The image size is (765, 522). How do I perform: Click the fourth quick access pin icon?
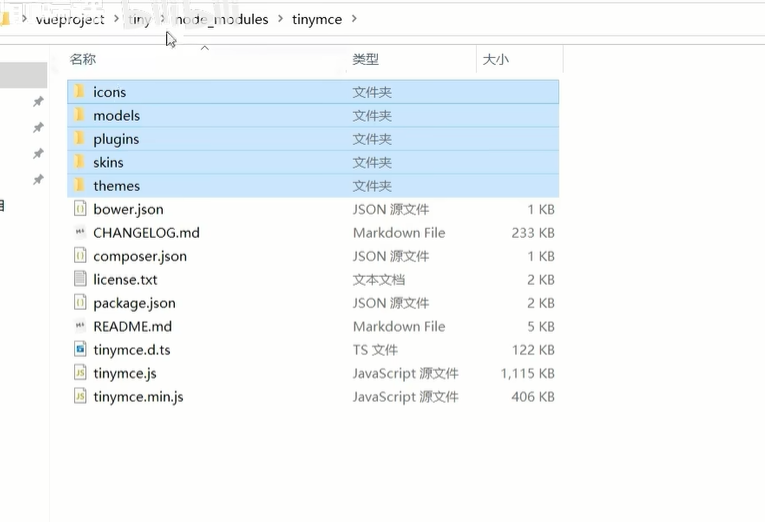tap(38, 180)
